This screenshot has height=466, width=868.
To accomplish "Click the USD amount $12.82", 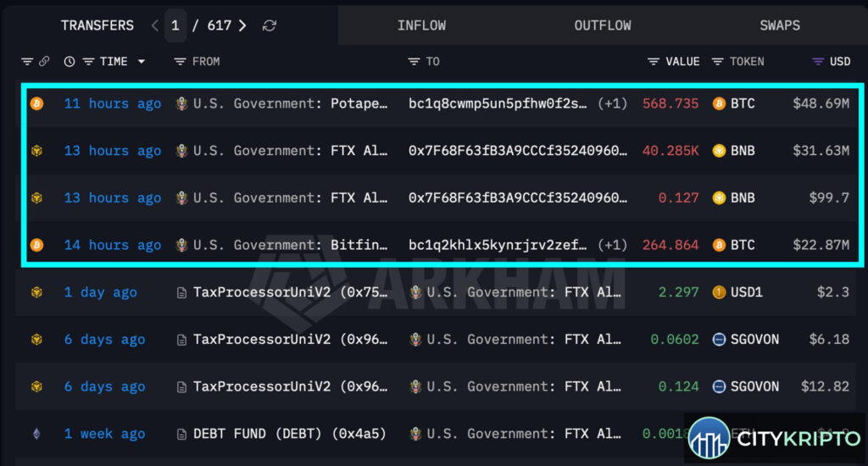I will (825, 386).
